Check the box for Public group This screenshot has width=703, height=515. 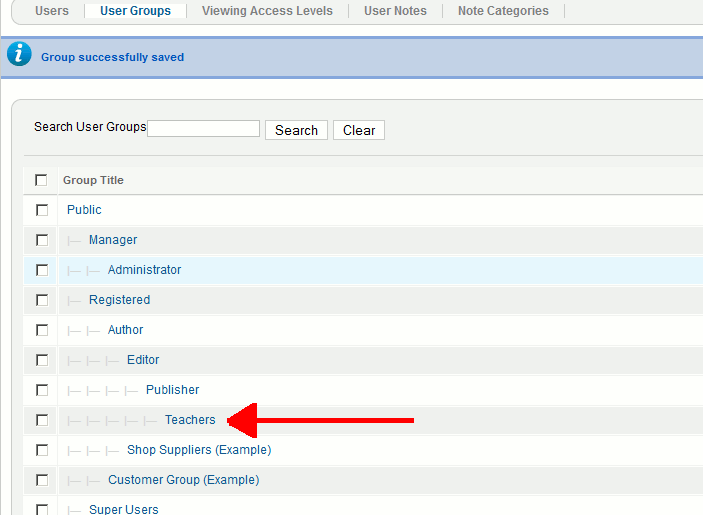click(x=42, y=210)
